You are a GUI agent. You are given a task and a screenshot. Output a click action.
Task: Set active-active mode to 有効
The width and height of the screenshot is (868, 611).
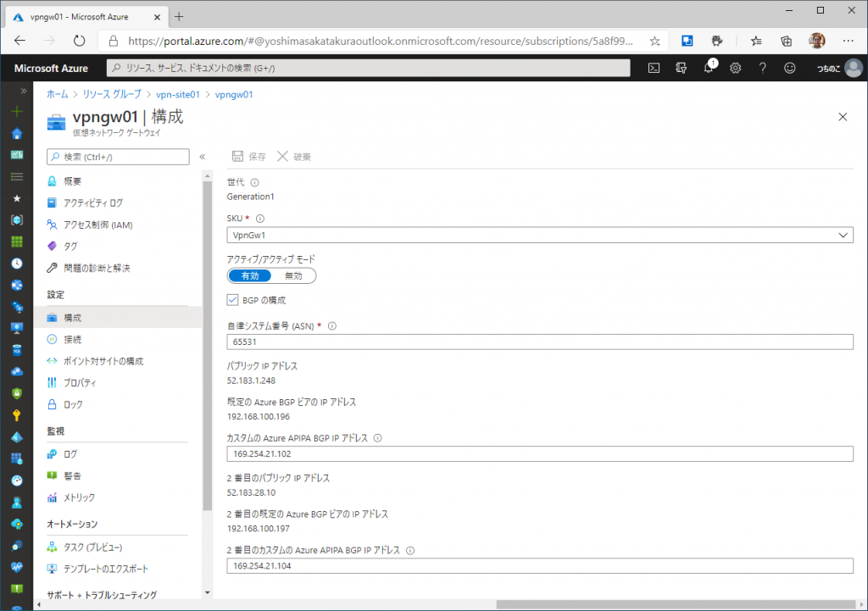coord(250,275)
